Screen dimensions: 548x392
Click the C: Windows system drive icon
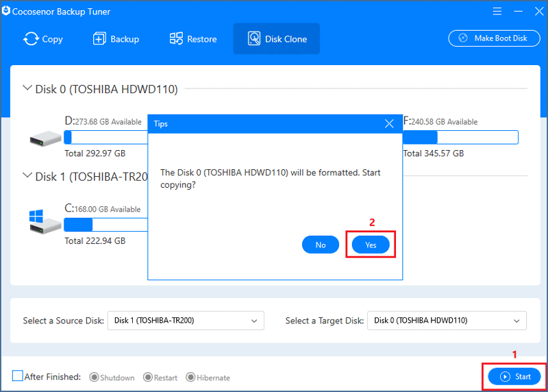(45, 221)
